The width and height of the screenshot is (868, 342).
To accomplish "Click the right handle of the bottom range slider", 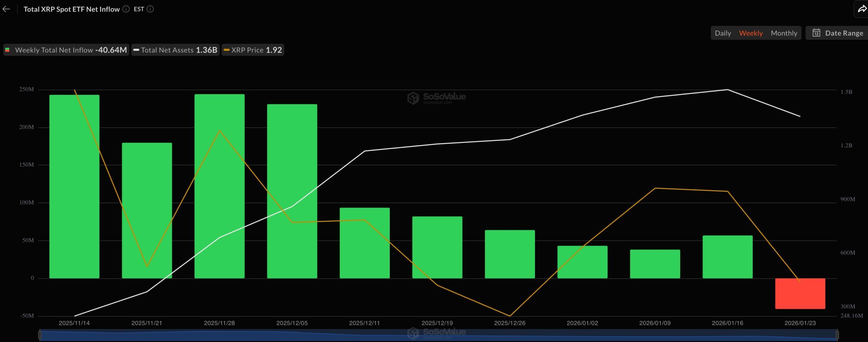I will coord(837,335).
